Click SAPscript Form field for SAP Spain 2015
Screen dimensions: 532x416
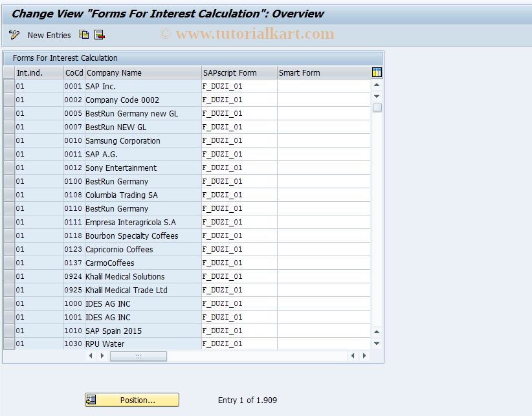tap(239, 331)
